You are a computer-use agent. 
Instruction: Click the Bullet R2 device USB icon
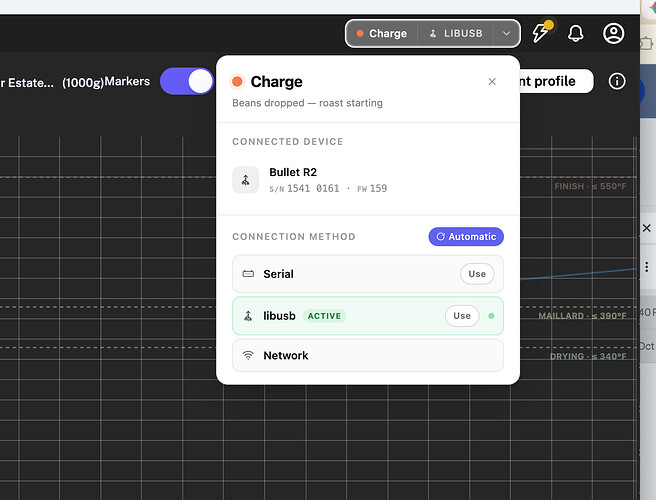click(x=246, y=180)
